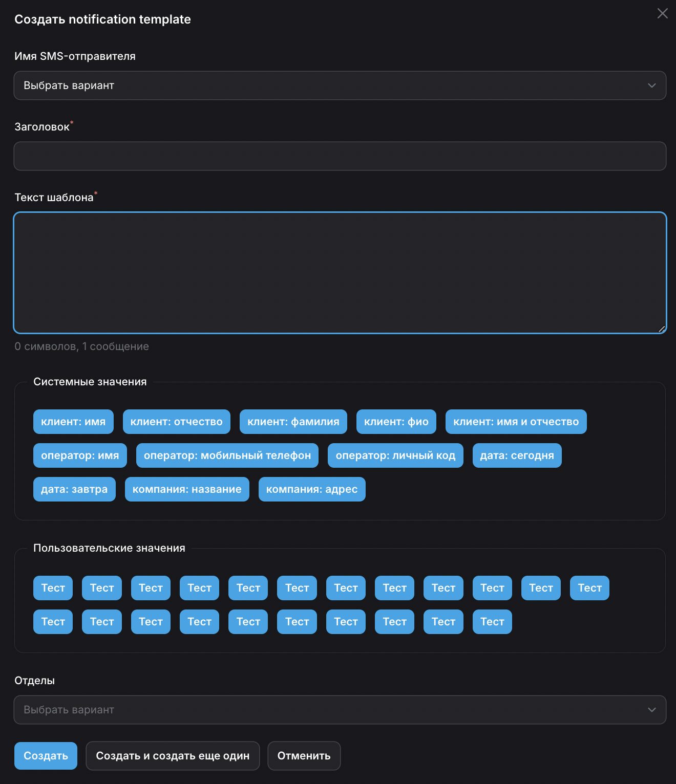Focus the Текст шаблона text area
This screenshot has width=676, height=784.
[340, 272]
